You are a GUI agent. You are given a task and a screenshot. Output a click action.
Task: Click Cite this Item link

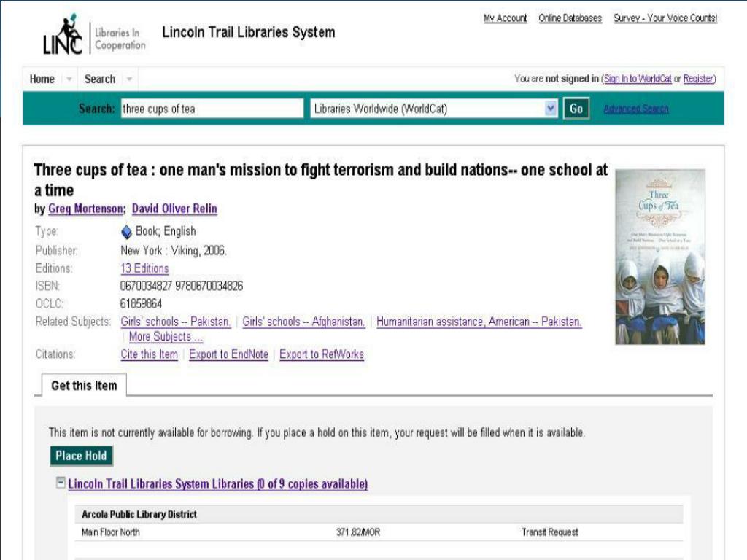(x=149, y=354)
